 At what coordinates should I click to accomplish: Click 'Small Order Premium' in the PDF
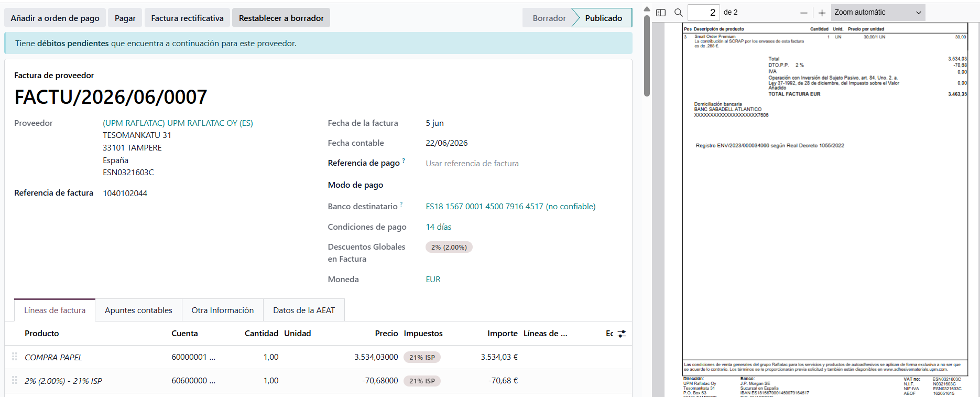tap(715, 37)
